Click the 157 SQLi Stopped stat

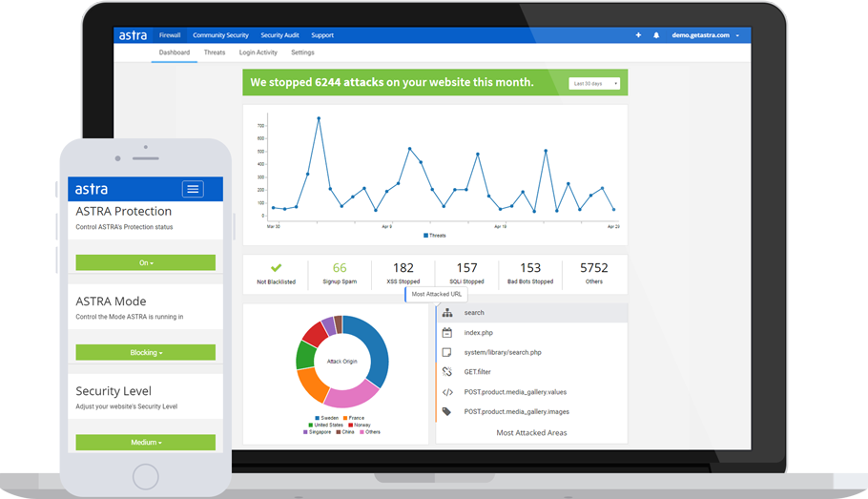pos(466,274)
